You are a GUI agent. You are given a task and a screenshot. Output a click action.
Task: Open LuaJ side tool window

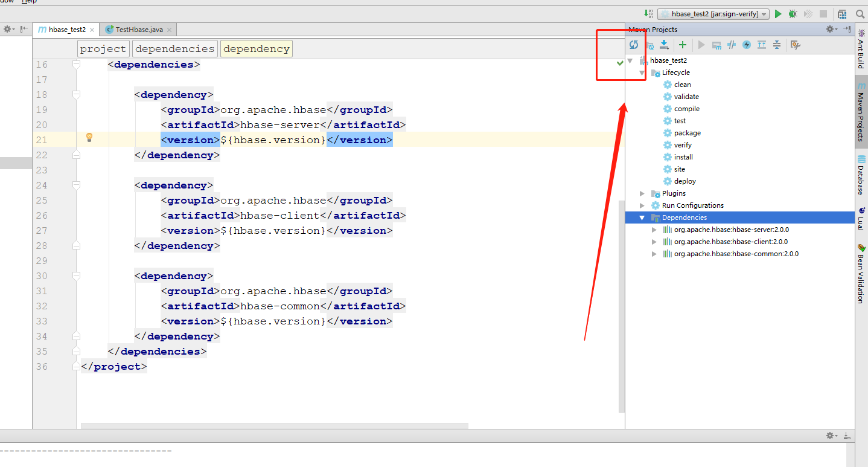click(x=861, y=219)
